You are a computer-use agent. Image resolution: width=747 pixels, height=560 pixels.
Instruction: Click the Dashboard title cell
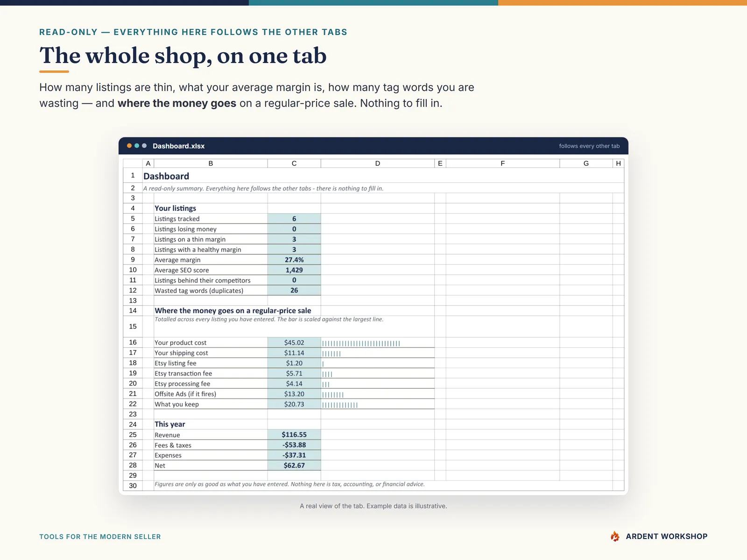click(166, 176)
